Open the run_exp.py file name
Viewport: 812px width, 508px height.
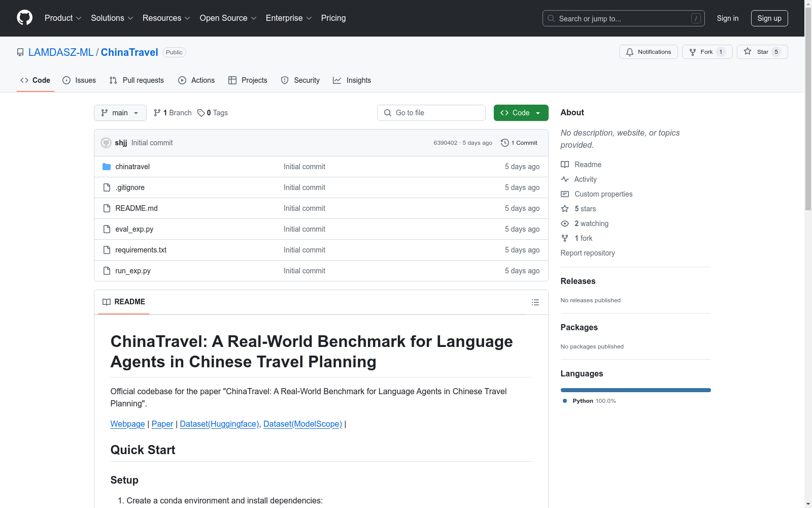[x=133, y=271]
